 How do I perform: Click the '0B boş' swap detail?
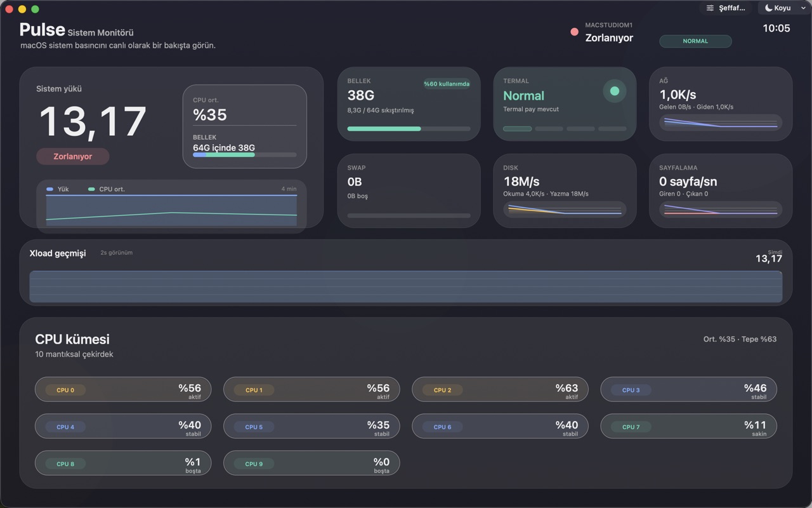358,196
